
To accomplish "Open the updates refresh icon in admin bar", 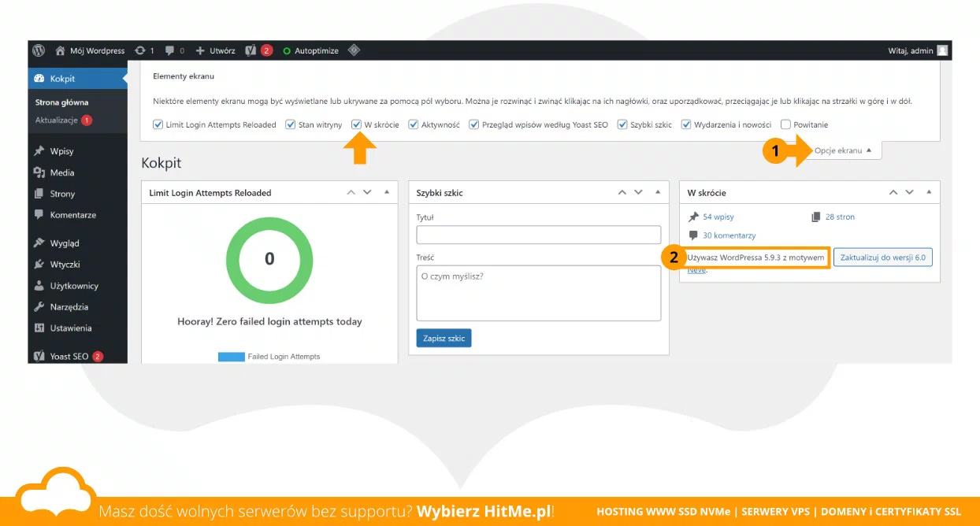I will (x=140, y=50).
